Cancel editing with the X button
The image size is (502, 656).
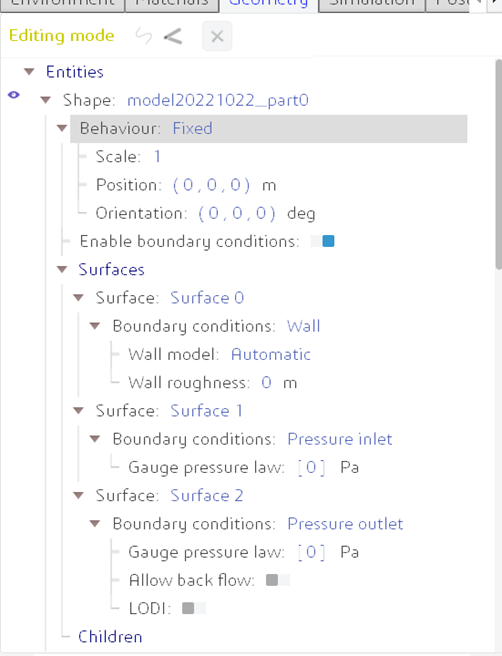(x=217, y=36)
